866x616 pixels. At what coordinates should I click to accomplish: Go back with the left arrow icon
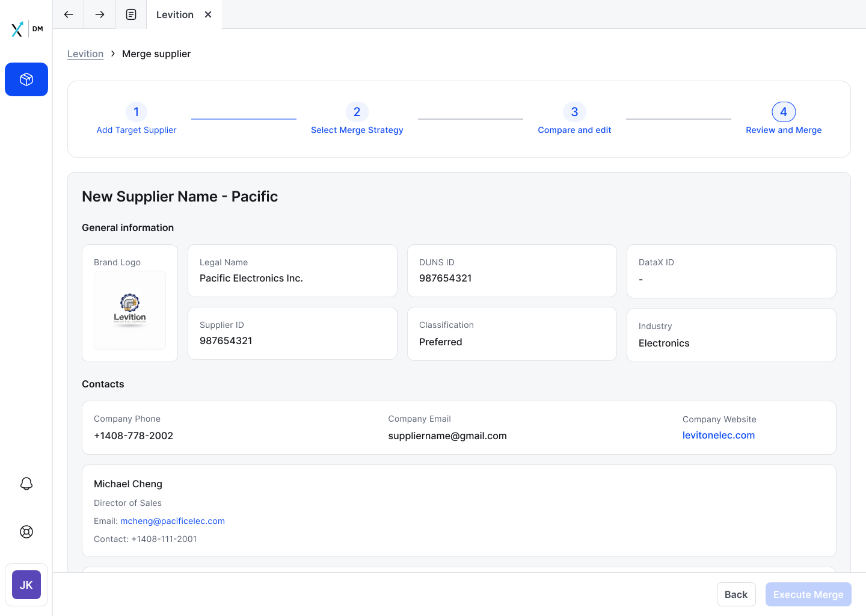tap(69, 14)
